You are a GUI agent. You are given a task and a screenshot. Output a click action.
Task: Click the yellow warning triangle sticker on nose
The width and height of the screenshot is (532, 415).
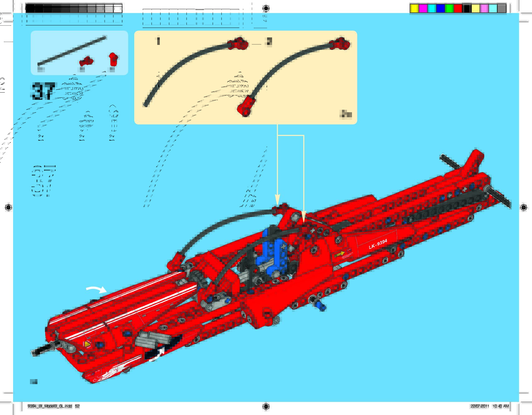(87, 344)
